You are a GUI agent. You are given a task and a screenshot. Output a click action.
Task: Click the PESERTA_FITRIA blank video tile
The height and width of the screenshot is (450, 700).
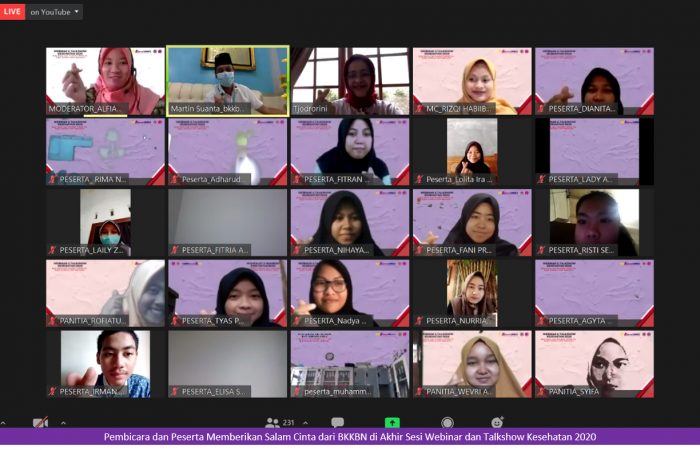pyautogui.click(x=227, y=222)
